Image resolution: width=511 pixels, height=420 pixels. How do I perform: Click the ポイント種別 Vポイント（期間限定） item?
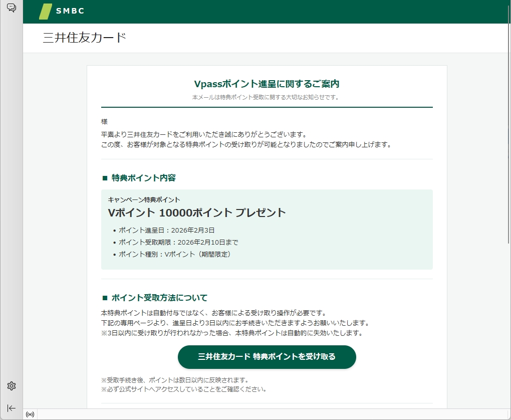(174, 255)
